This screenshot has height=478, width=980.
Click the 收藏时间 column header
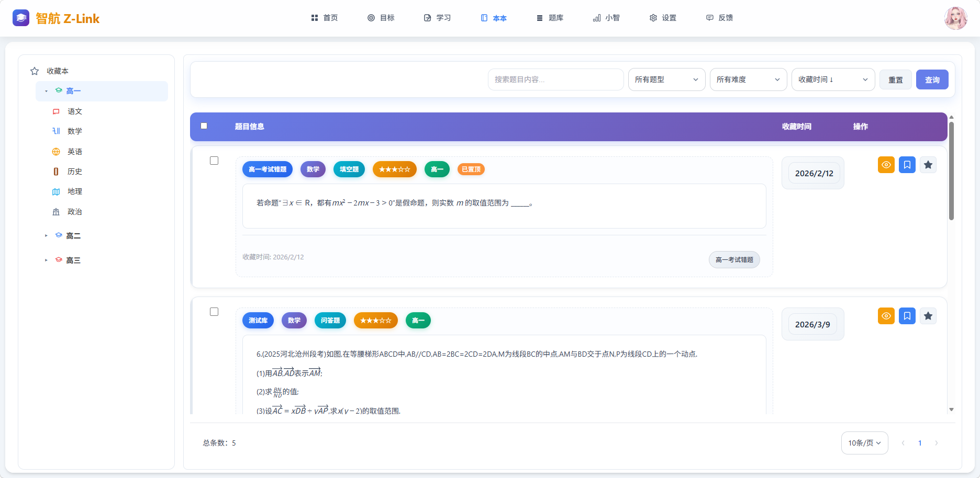[796, 127]
